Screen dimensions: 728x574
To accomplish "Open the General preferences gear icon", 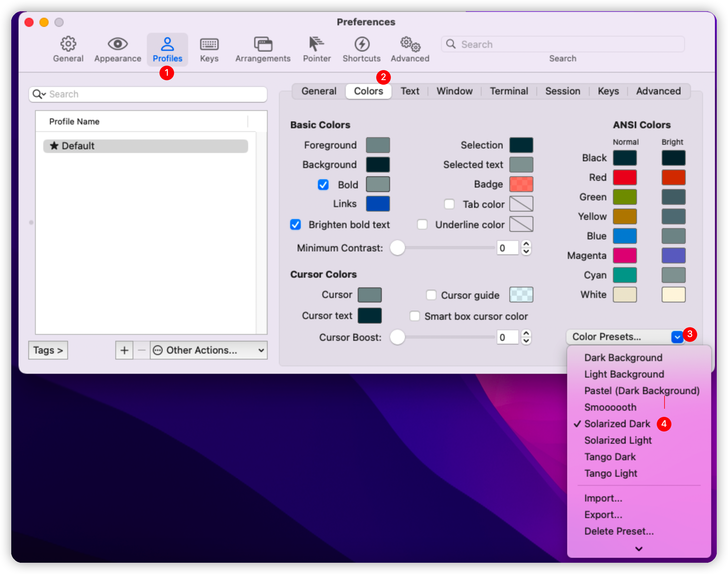I will [68, 44].
